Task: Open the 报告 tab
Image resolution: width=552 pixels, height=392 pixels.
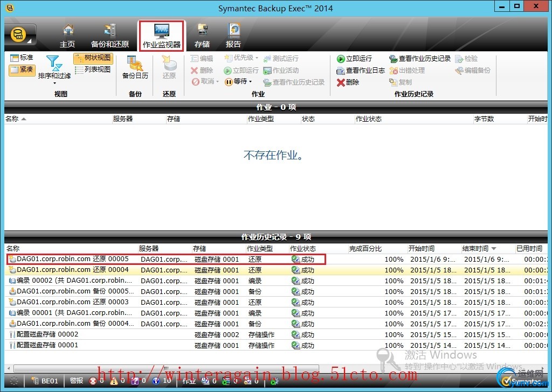Action: 233,36
